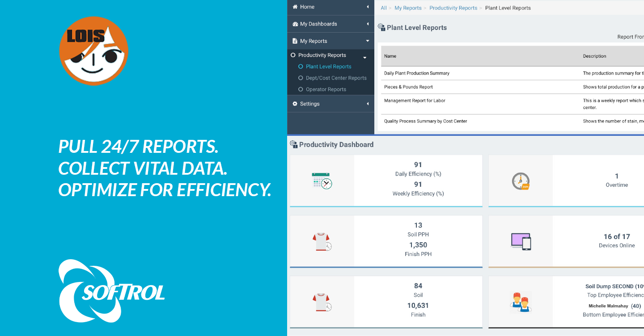
Task: Click the LOIS mascot logo
Action: [94, 50]
